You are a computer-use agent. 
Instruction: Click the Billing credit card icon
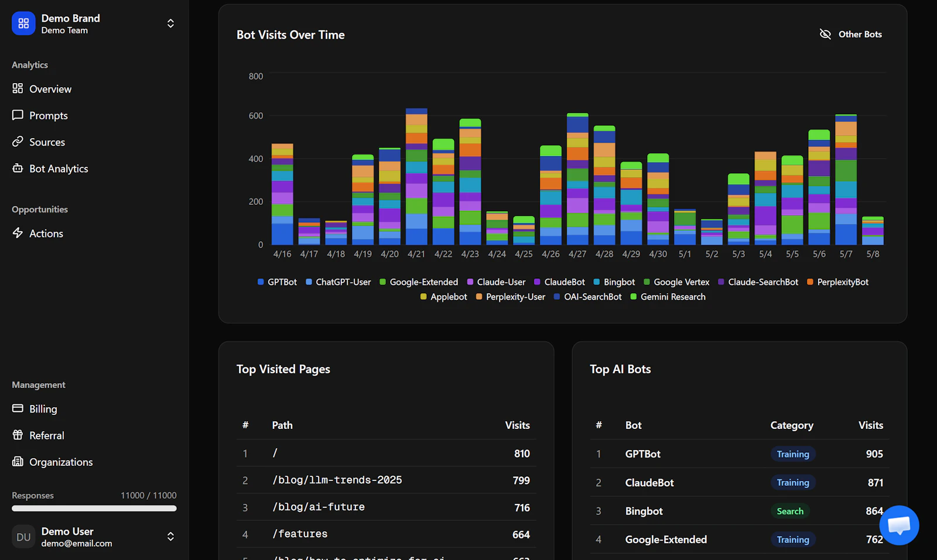[18, 408]
